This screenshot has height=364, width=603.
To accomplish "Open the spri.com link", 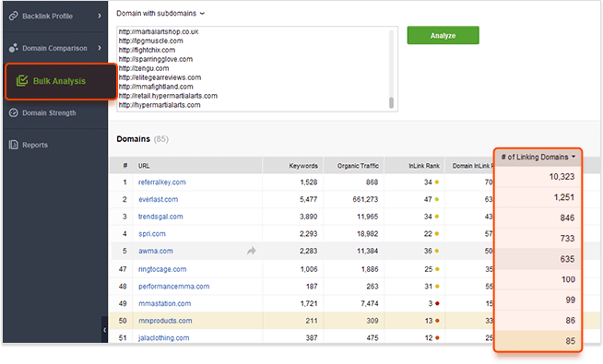I will (x=152, y=234).
